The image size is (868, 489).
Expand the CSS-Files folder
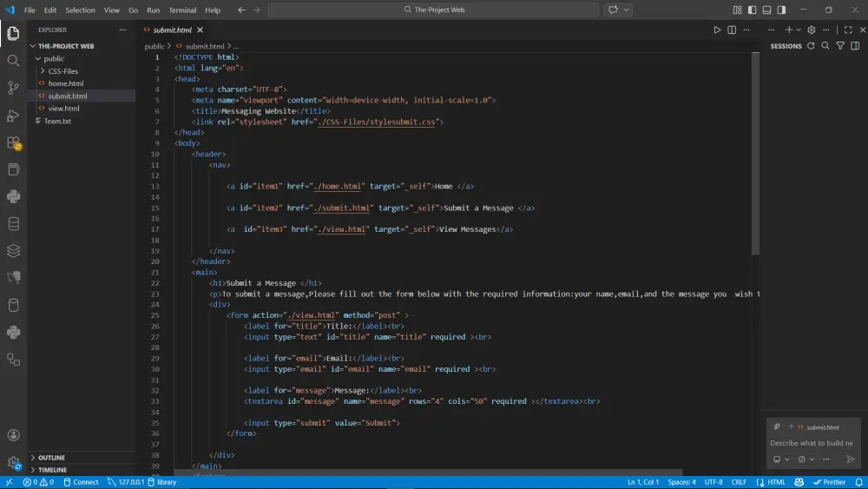click(x=43, y=71)
